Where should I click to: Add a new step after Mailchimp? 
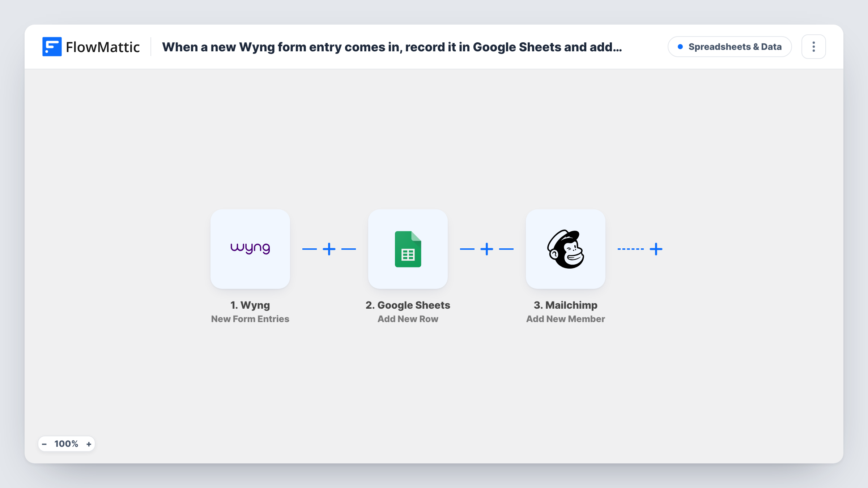(x=656, y=249)
